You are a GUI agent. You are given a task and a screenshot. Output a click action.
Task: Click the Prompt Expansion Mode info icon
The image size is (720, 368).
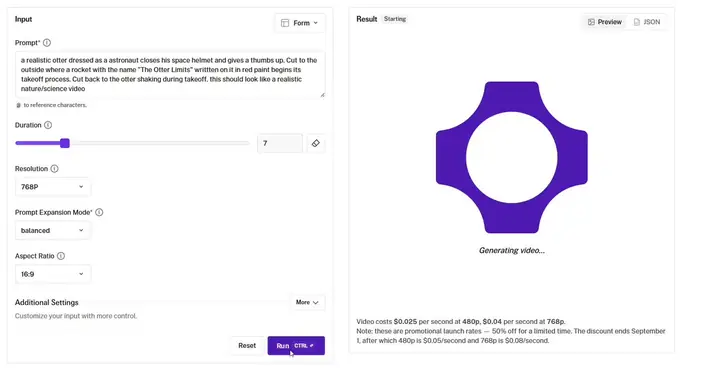tap(99, 212)
